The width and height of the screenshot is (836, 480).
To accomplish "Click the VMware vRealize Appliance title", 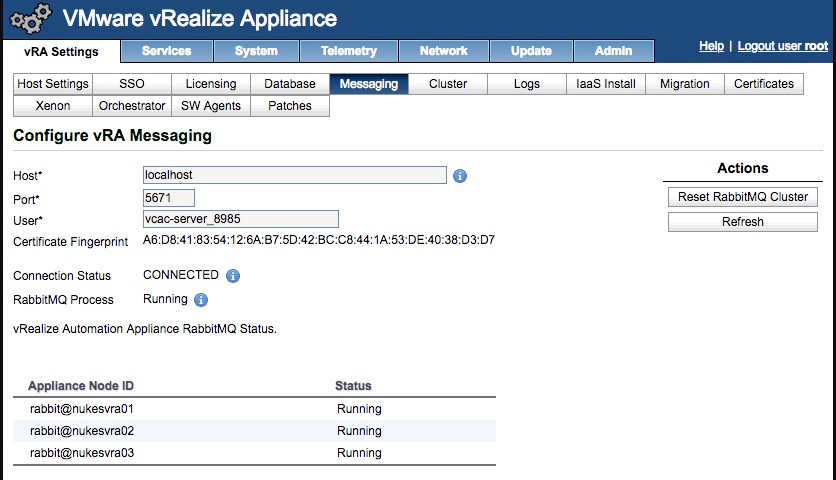I will coord(200,19).
